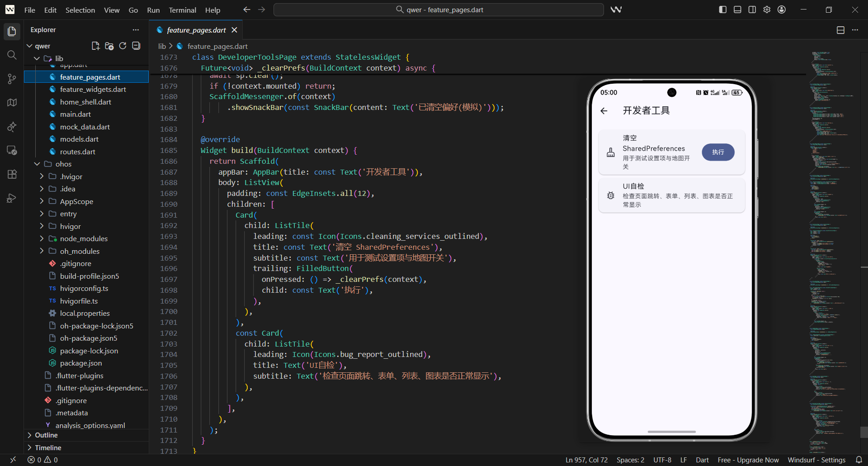Collapse the ohos folder
Image resolution: width=868 pixels, height=466 pixels.
click(37, 164)
